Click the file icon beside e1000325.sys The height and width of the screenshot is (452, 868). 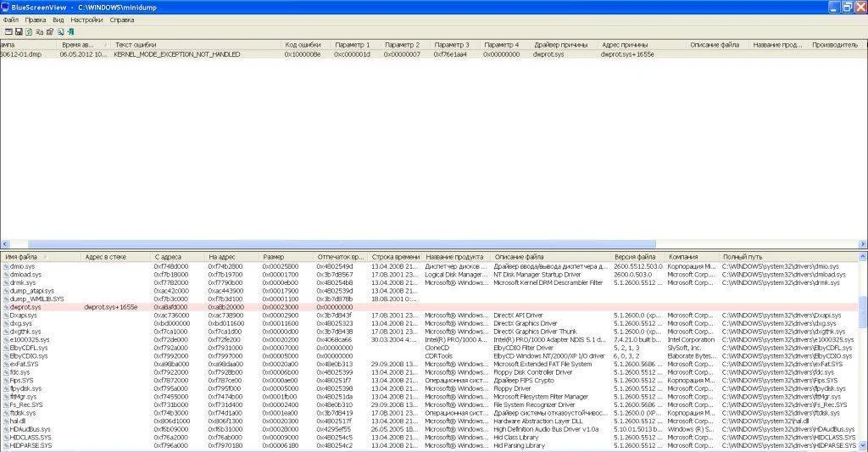[x=6, y=339]
